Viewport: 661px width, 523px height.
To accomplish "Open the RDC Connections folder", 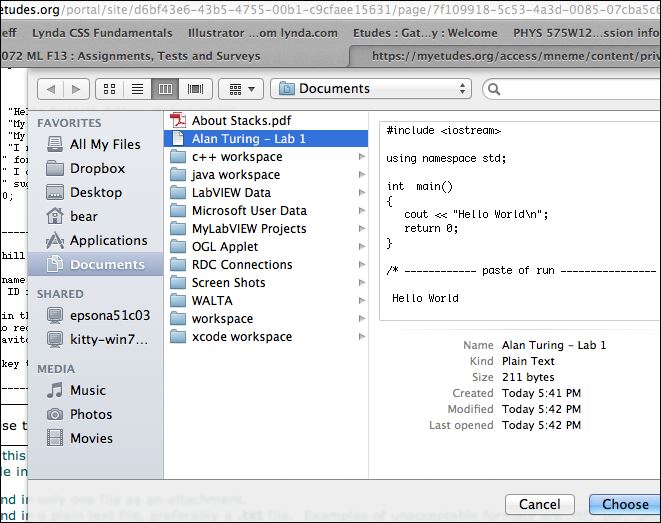I will (x=266, y=265).
